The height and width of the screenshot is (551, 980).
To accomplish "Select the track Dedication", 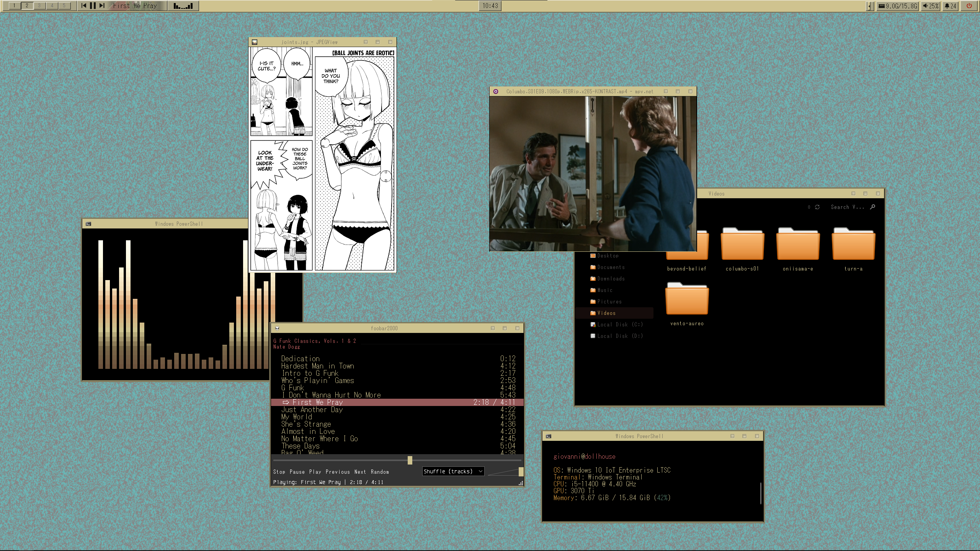I will 397,359.
